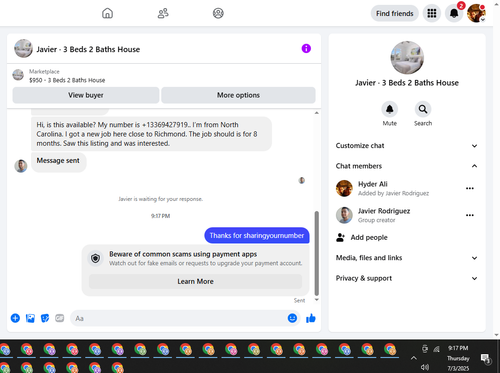Choose a sticker icon in composer
The width and height of the screenshot is (500, 373).
click(x=45, y=318)
